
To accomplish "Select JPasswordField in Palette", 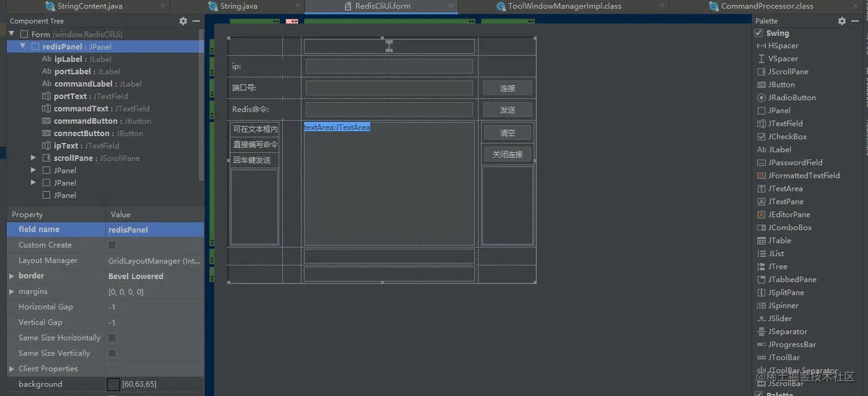I will [789, 163].
